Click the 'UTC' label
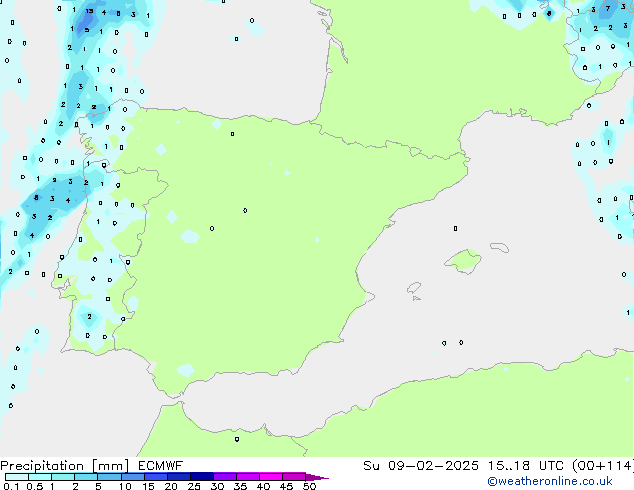The height and width of the screenshot is (490, 634). (551, 466)
